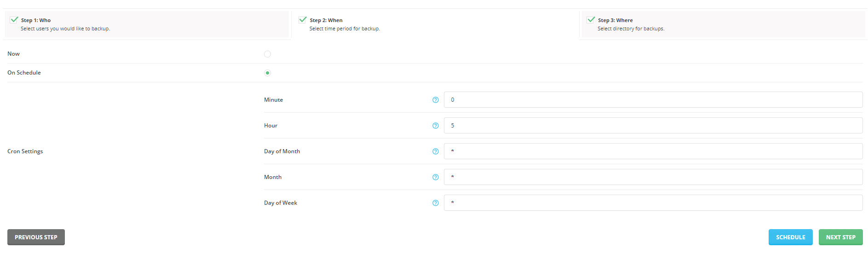Image resolution: width=868 pixels, height=254 pixels.
Task: Click the Day of Week help icon
Action: click(435, 203)
